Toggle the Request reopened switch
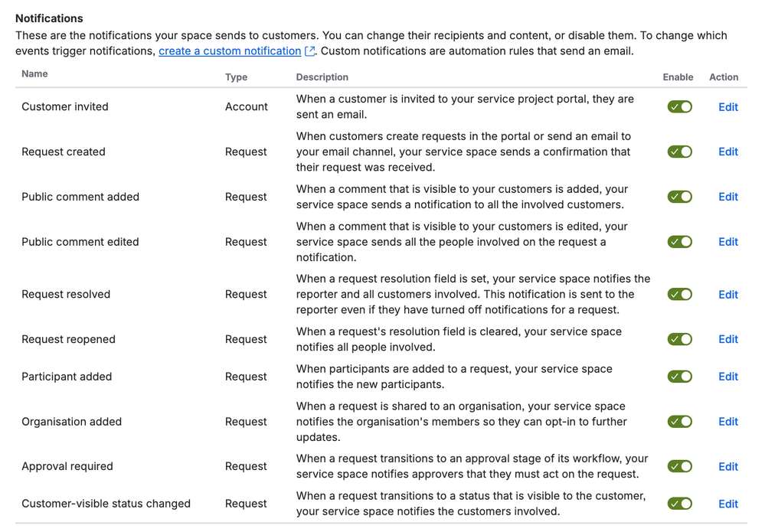 click(x=679, y=339)
